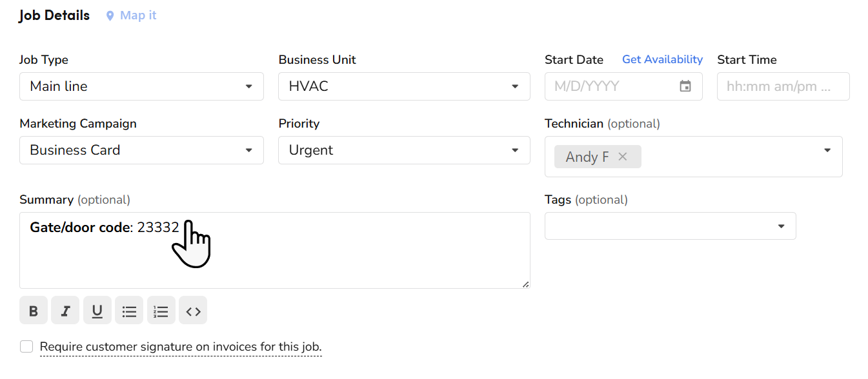This screenshot has height=379, width=868.
Task: Apply italic formatting in the Summary toolbar
Action: click(65, 310)
